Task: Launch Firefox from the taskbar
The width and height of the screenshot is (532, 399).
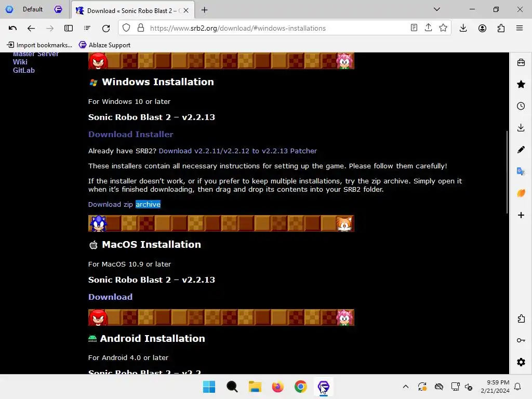Action: pos(277,387)
